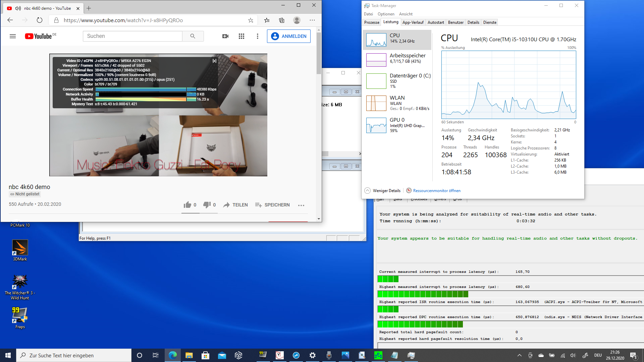Add page to favorites with the star icon

251,20
